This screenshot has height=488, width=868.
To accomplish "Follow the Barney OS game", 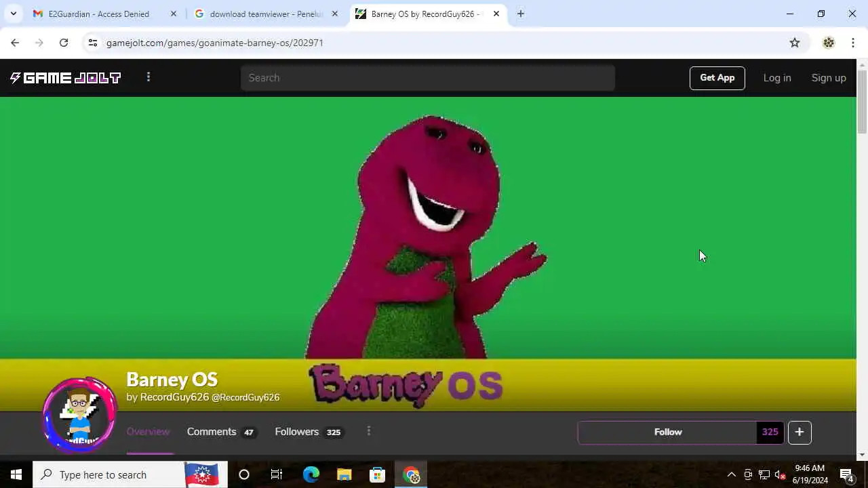I will 668,432.
